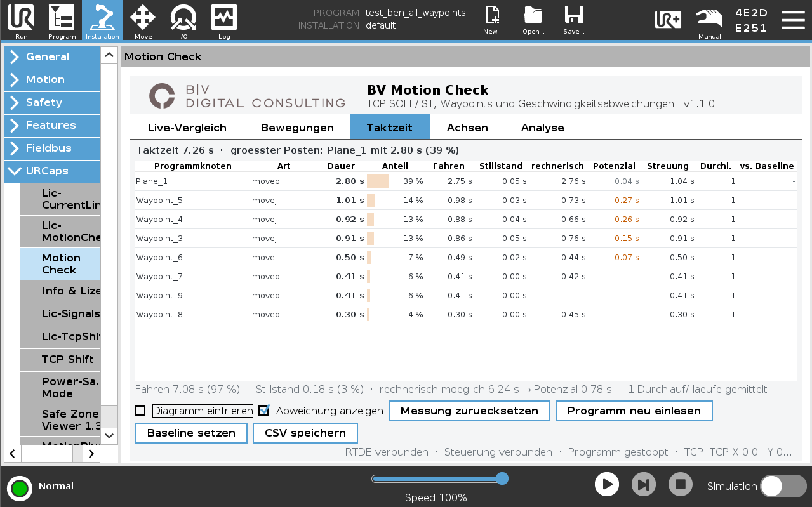
Task: Uncheck Abweichung anzeigen checkbox
Action: tap(264, 411)
